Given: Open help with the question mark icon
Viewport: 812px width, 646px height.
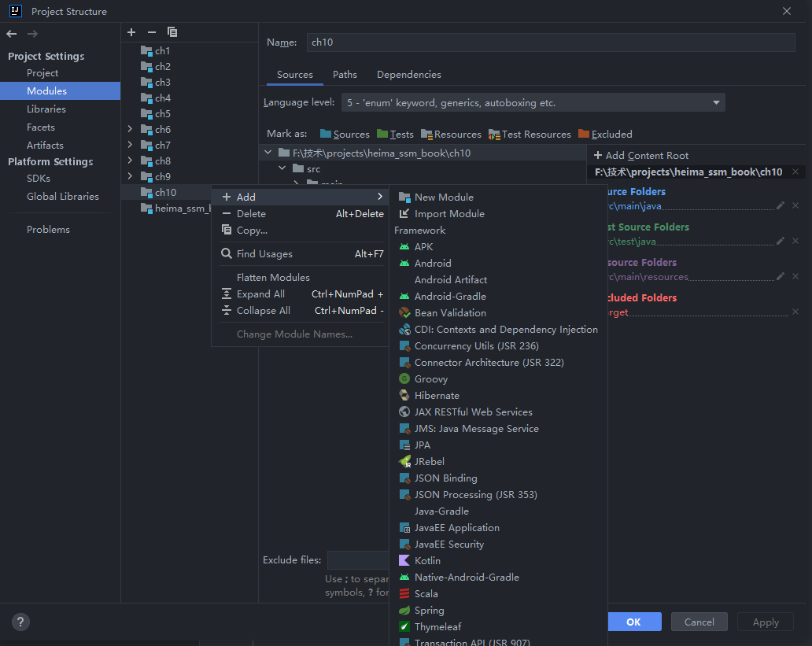Looking at the screenshot, I should click(20, 622).
